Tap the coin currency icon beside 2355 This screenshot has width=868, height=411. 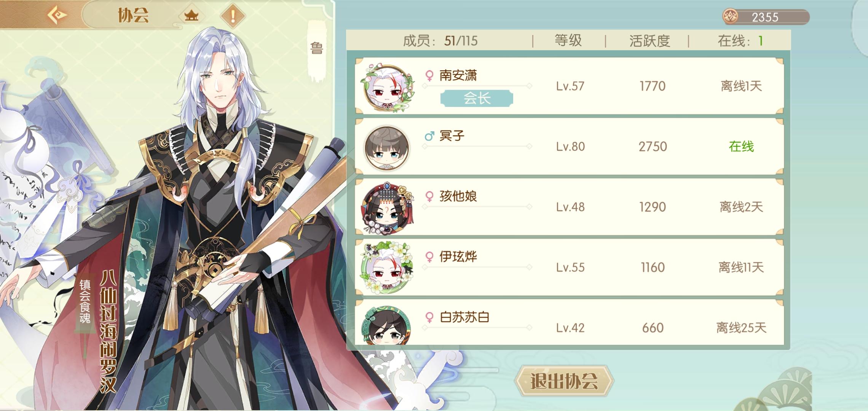[731, 17]
